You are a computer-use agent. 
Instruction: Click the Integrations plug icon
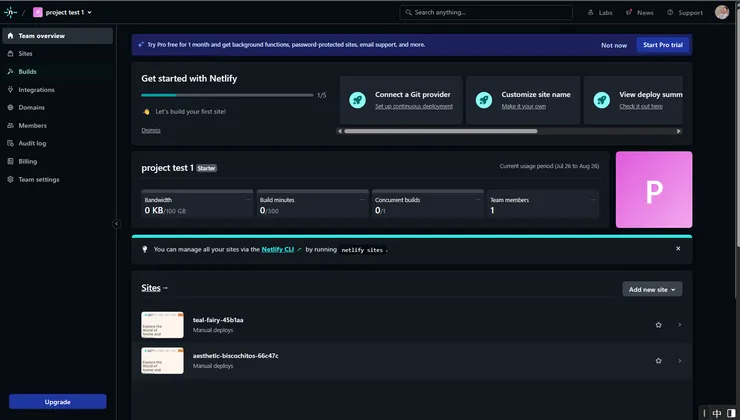click(x=10, y=89)
